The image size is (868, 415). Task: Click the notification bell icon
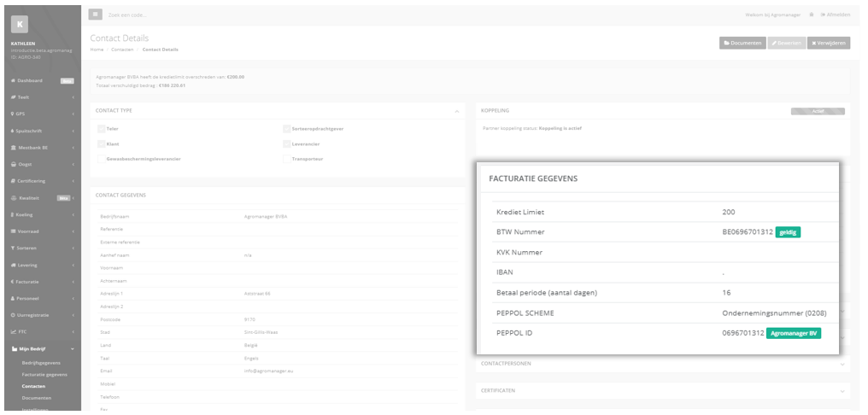point(812,15)
